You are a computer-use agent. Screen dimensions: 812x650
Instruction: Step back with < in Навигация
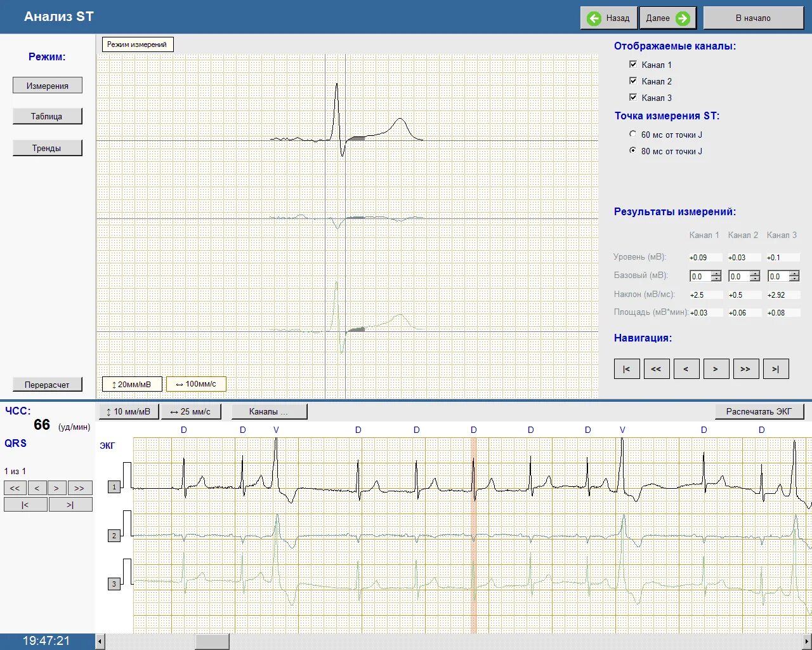coord(686,369)
